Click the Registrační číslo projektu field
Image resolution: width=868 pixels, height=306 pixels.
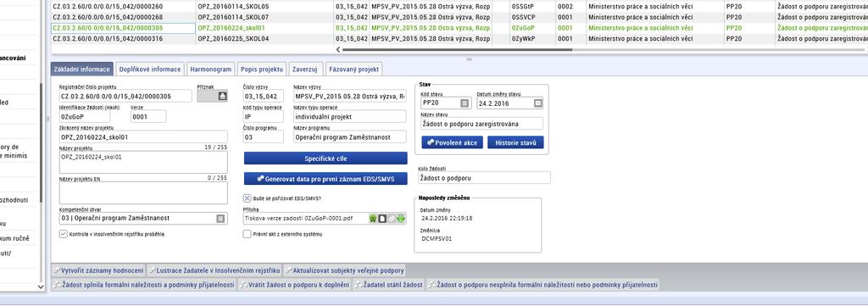pos(125,97)
